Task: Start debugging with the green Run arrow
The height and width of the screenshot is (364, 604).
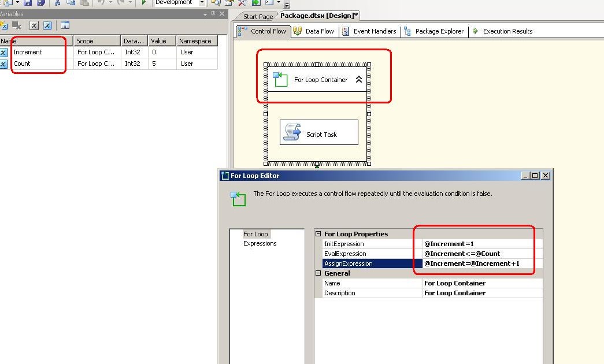Action: (144, 3)
